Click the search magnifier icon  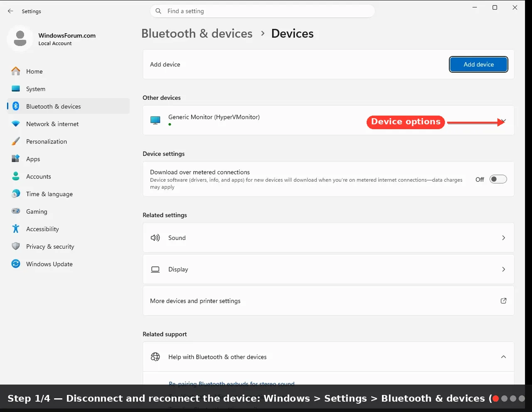tap(158, 11)
